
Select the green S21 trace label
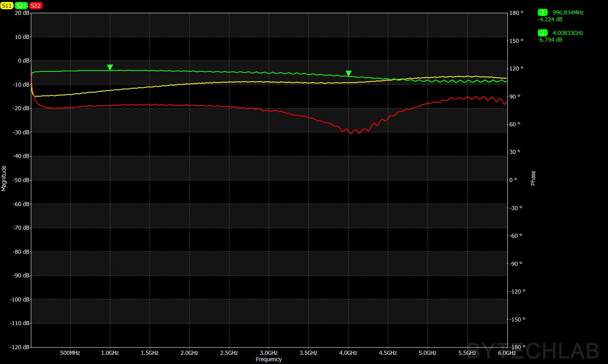[x=21, y=6]
